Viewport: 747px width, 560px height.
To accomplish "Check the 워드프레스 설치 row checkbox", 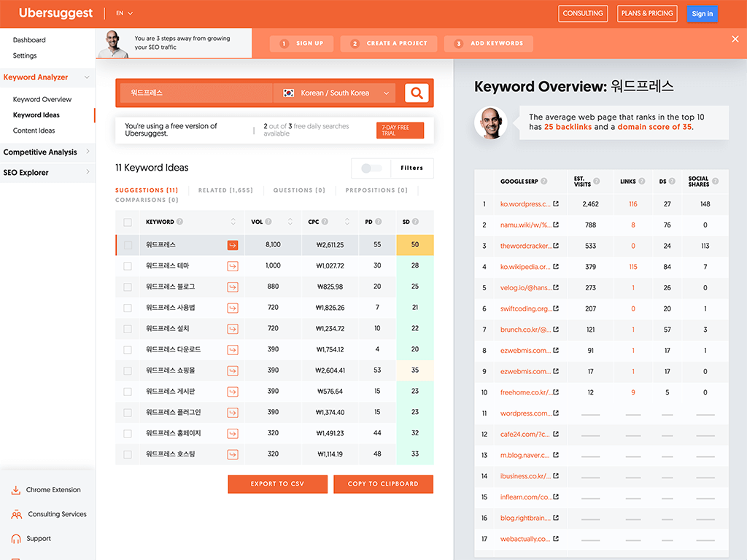I will [127, 329].
